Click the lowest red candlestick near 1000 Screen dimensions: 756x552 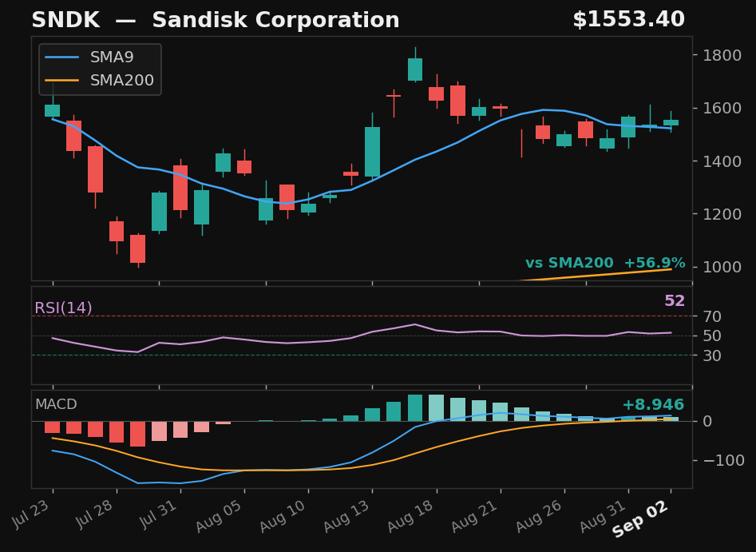pos(138,249)
